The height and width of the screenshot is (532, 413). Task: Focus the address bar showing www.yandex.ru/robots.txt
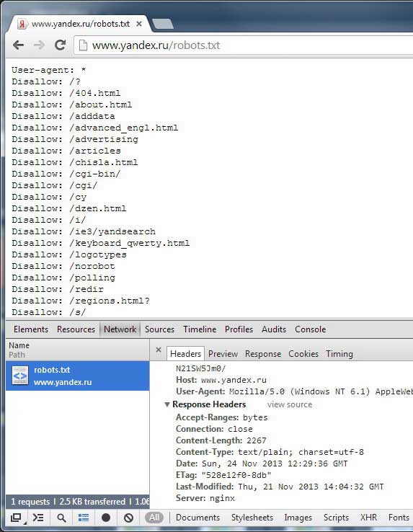click(x=244, y=45)
